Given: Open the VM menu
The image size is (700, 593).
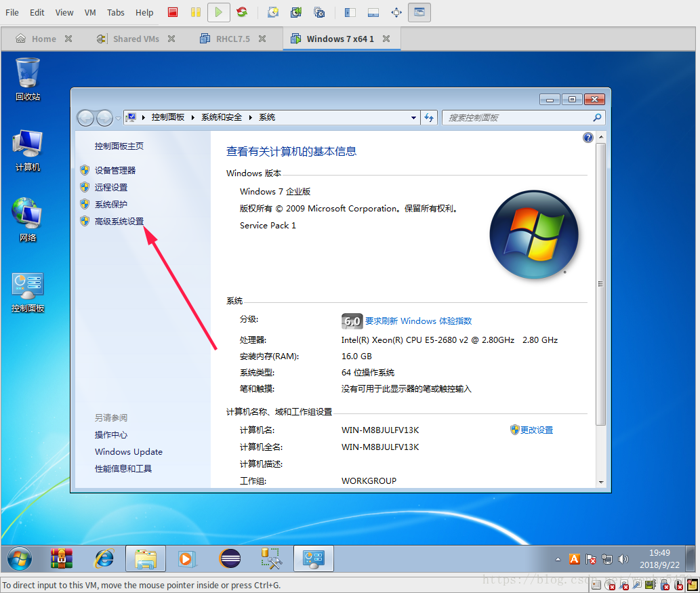Looking at the screenshot, I should 90,12.
